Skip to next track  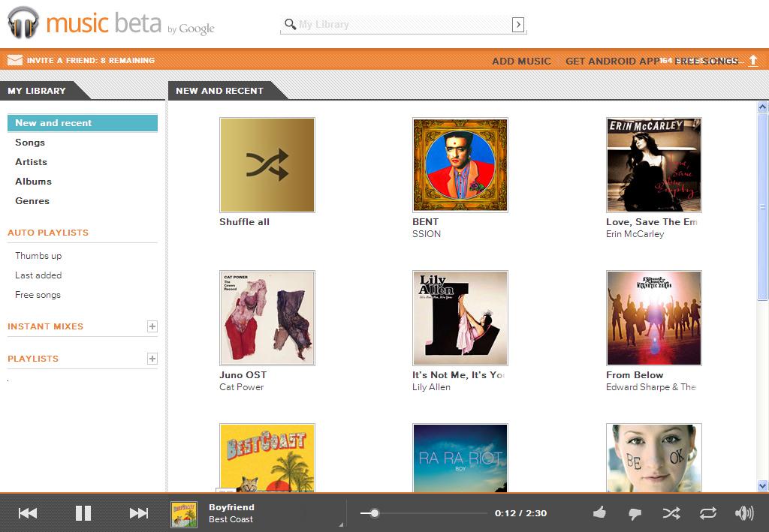(x=139, y=513)
